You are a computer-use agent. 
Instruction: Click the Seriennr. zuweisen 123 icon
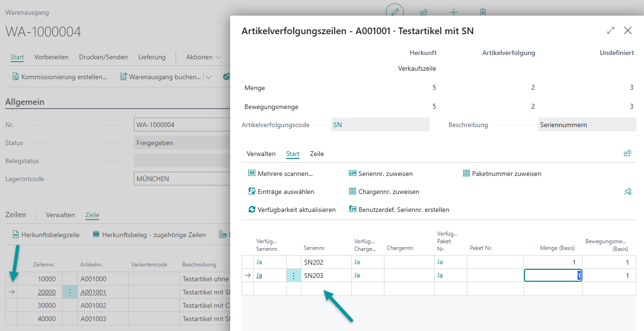(352, 174)
